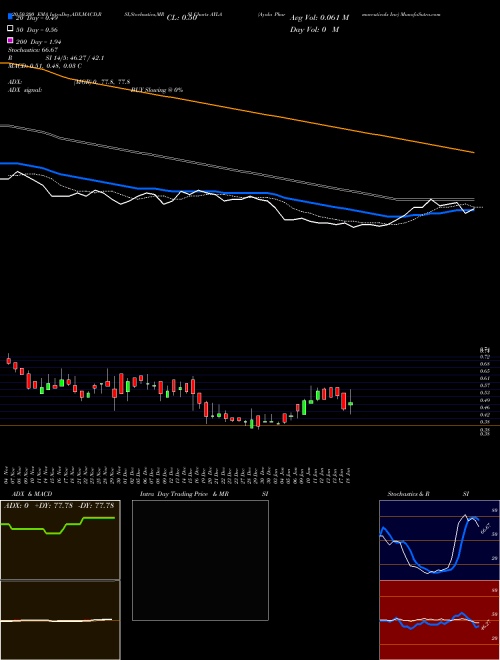Click the first red candlestick at the left
This screenshot has height=660, width=500.
(8, 361)
